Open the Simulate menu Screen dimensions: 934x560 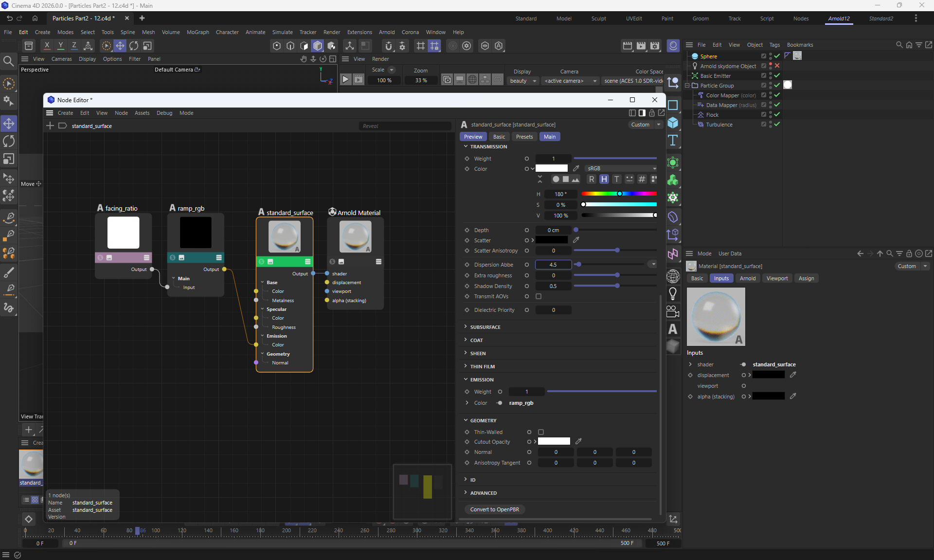click(x=282, y=32)
